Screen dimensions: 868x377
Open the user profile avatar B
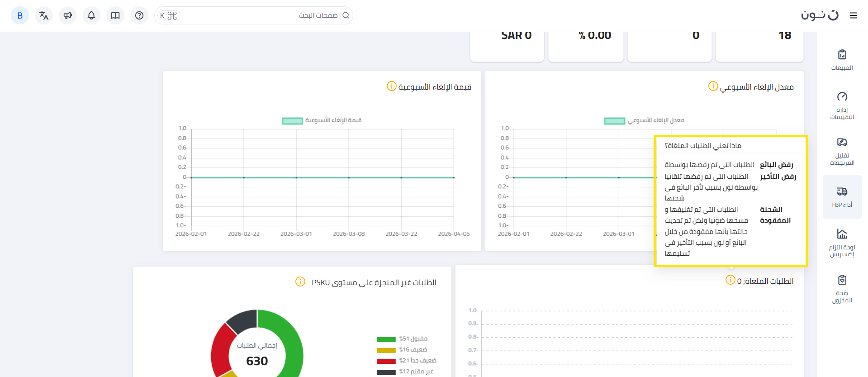point(20,15)
